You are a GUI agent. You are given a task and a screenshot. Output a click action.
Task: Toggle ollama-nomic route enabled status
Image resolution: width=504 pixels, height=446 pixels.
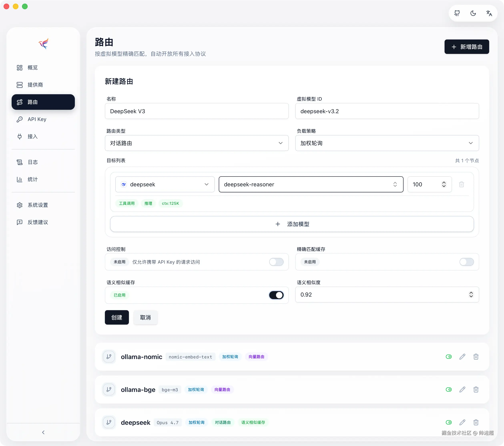point(449,357)
